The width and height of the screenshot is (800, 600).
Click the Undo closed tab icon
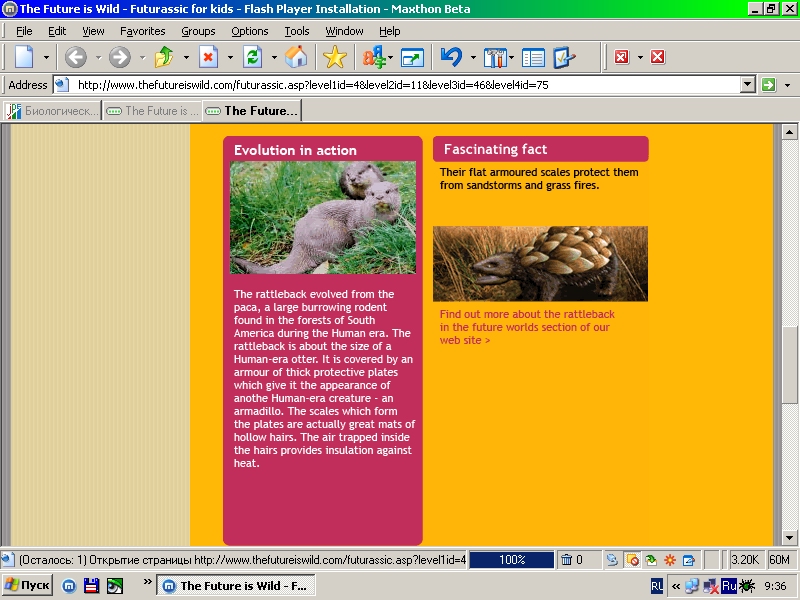point(451,57)
